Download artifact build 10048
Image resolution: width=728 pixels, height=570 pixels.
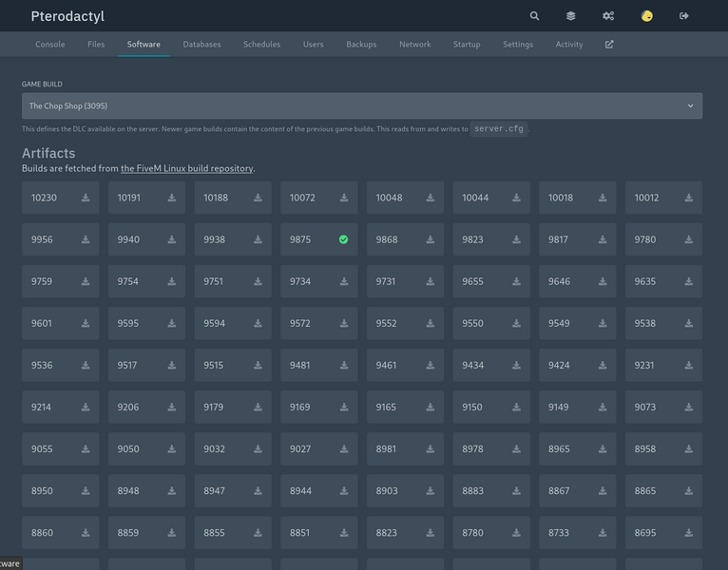[x=431, y=198]
